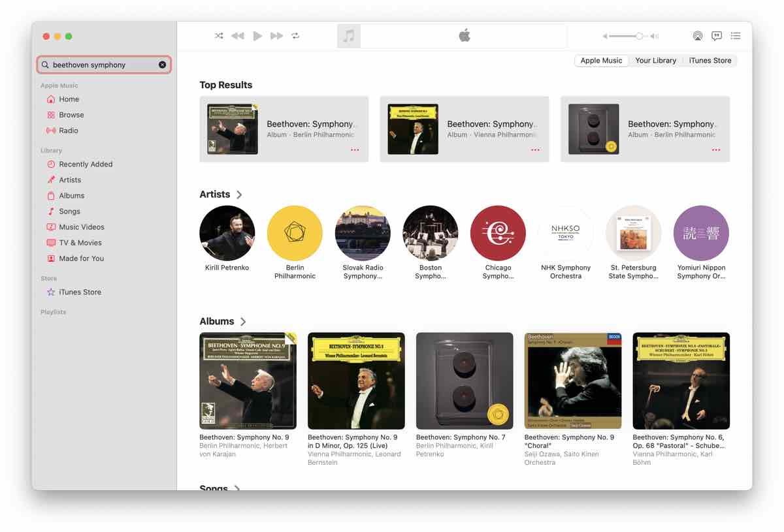Viewport: 784px width, 532px height.
Task: Open St. Petersburg State Symphony artist
Action: pyautogui.click(x=634, y=233)
